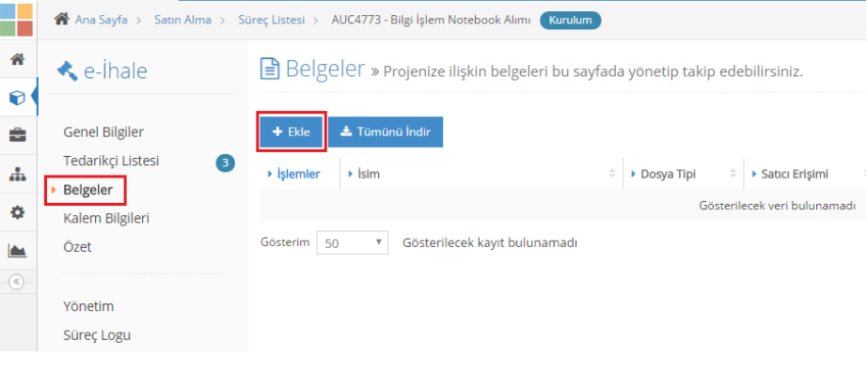
Task: Open the home icon in left sidebar
Action: (18, 59)
